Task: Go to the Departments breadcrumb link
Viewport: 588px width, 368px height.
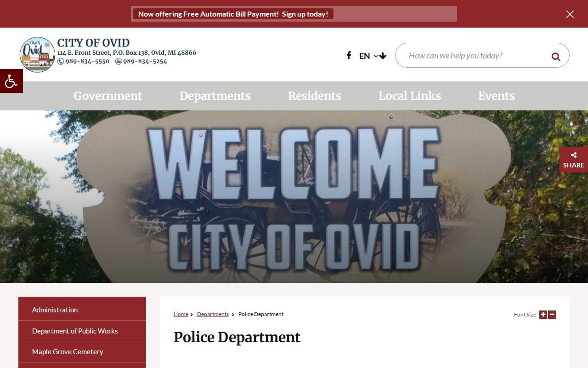Action: point(213,314)
